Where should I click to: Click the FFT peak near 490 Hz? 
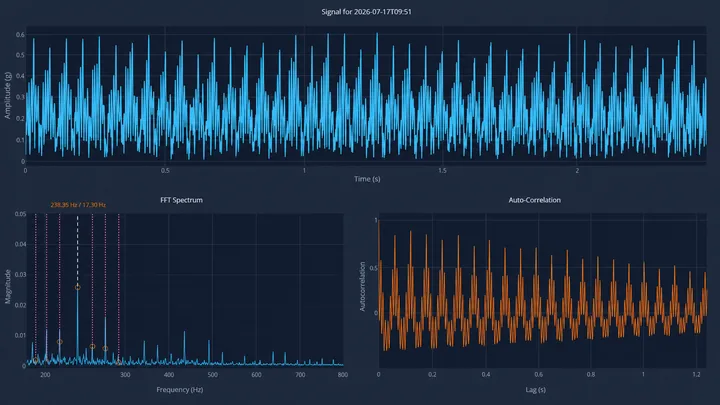point(209,341)
